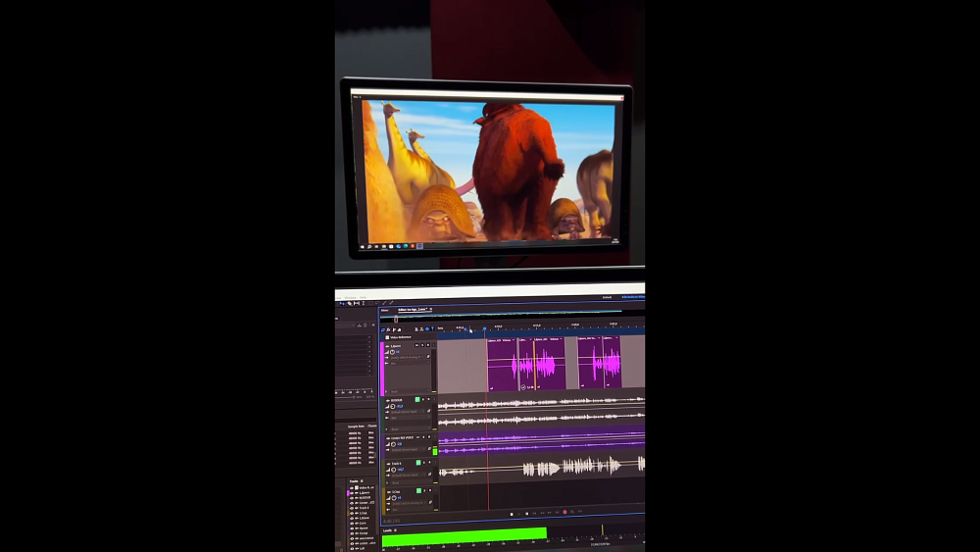Choose the Default workspace
This screenshot has width=980, height=552.
click(607, 297)
